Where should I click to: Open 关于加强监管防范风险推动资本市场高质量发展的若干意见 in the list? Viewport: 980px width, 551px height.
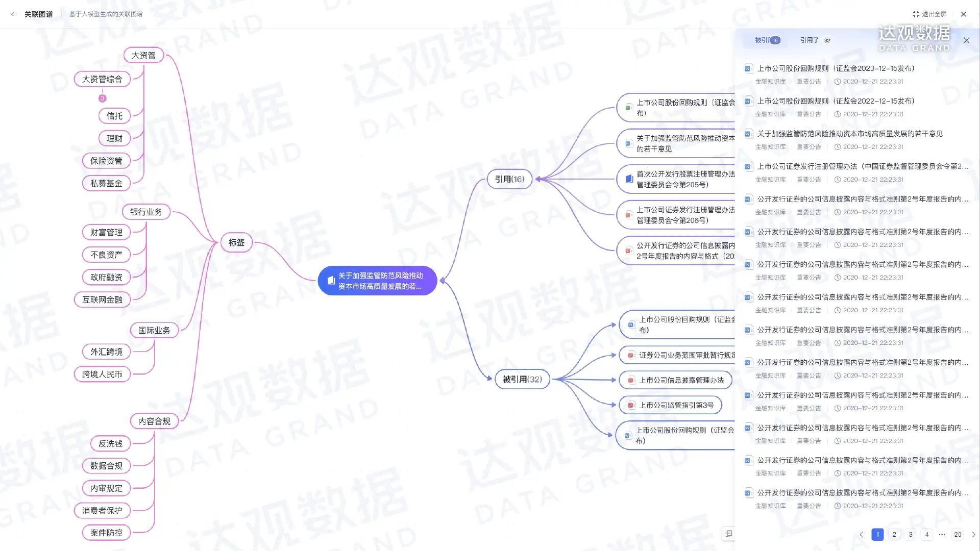(849, 134)
